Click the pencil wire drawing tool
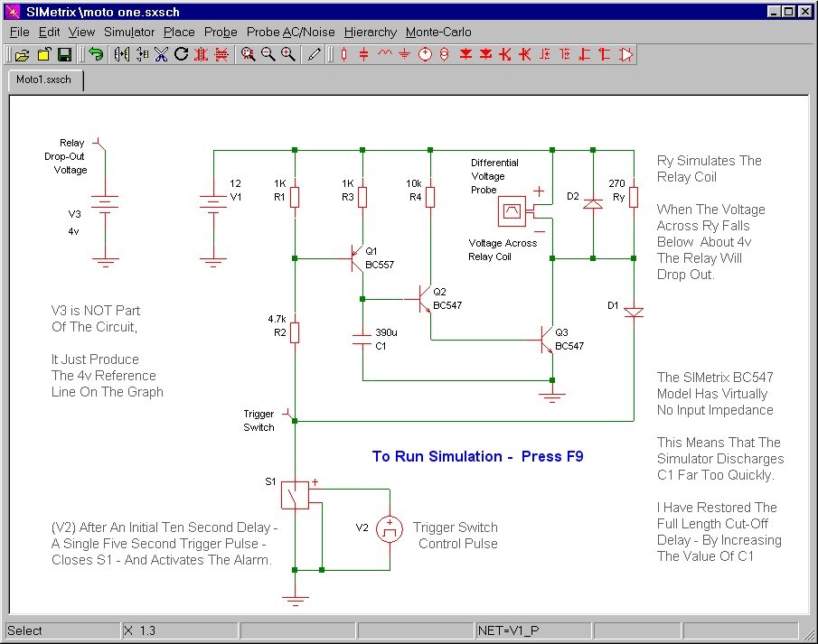 (314, 55)
